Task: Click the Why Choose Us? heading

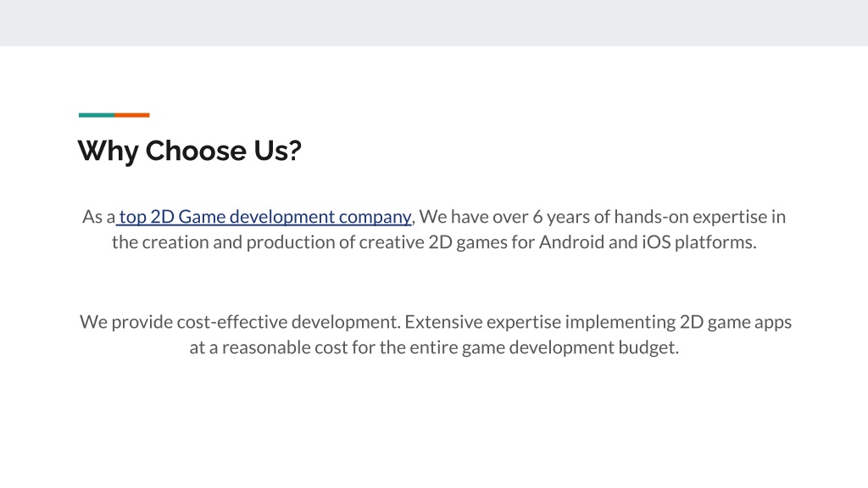Action: (x=189, y=151)
